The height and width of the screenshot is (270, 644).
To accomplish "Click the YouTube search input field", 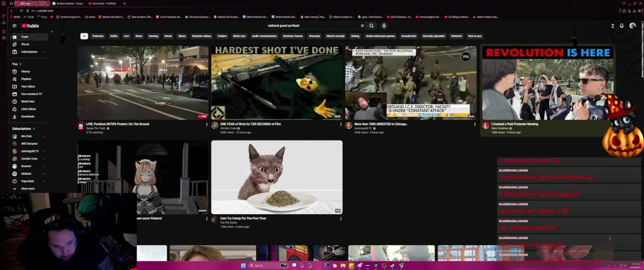I will pos(312,26).
